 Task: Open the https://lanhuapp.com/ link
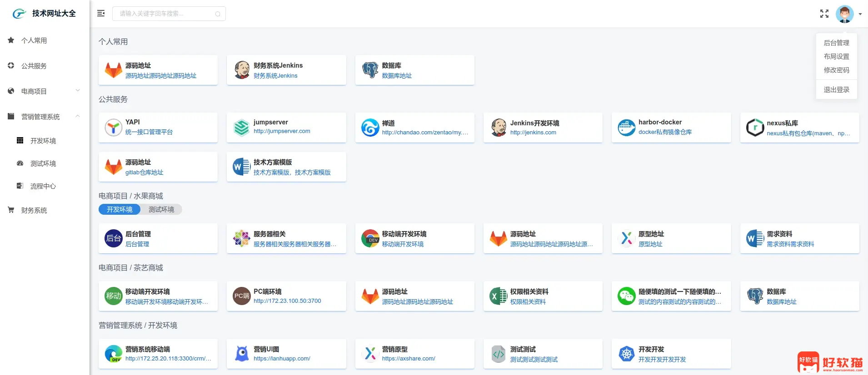282,359
